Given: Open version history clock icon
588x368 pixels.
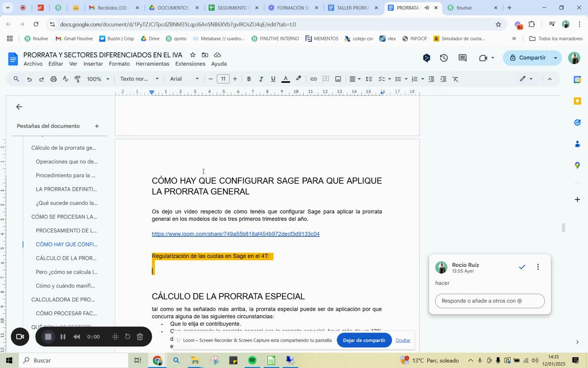Looking at the screenshot, I should pyautogui.click(x=444, y=58).
